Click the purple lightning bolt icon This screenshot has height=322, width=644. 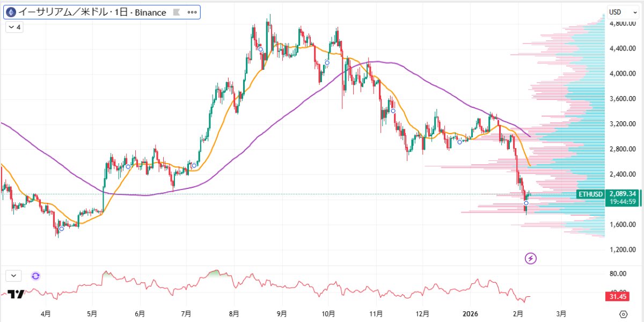tap(531, 259)
